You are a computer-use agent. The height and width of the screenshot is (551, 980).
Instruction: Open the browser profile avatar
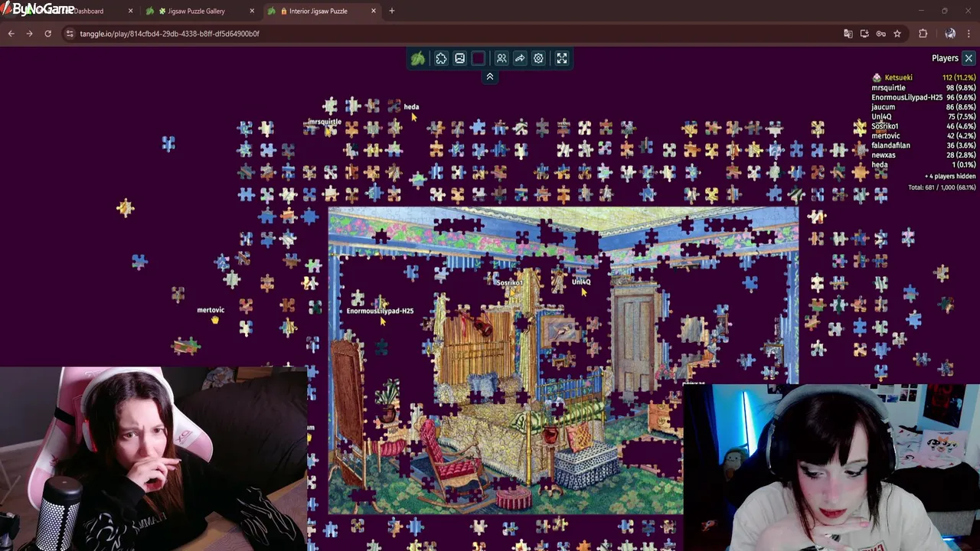pyautogui.click(x=950, y=34)
